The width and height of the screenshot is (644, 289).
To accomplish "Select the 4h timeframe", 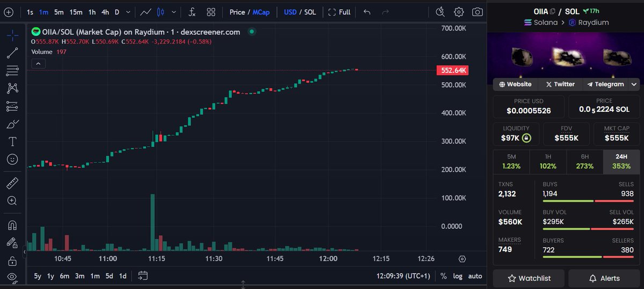I will click(105, 12).
